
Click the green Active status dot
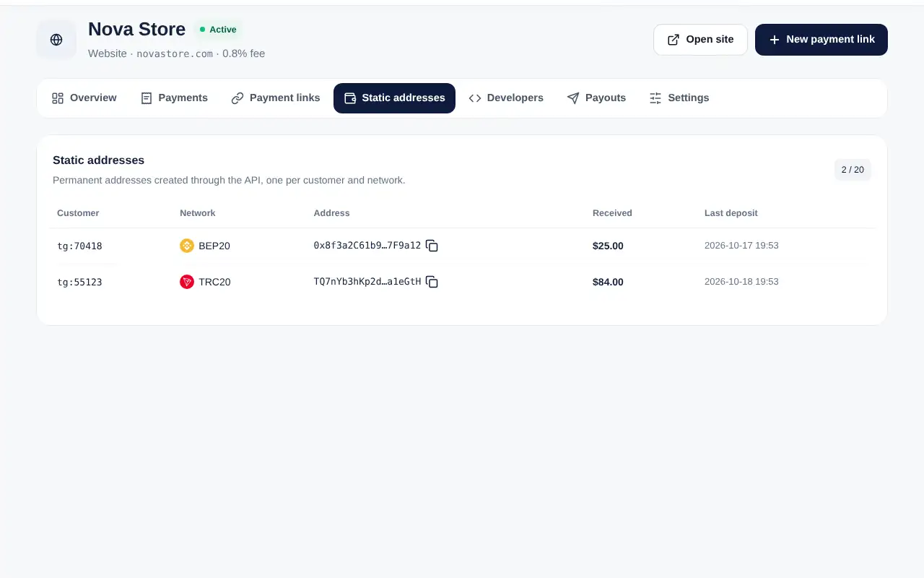203,30
